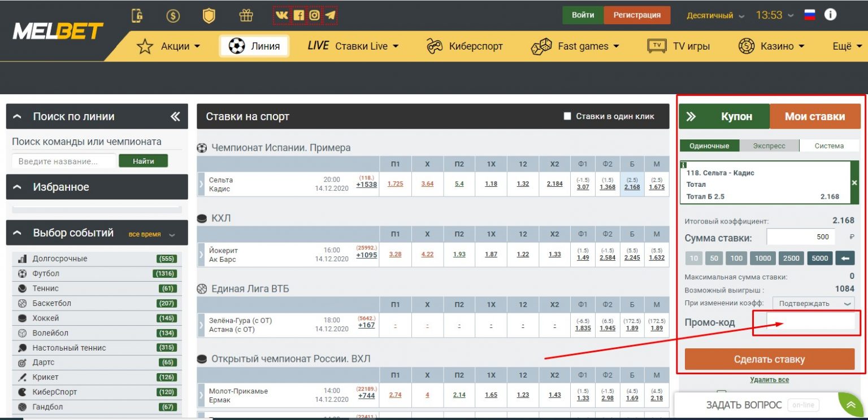This screenshot has width=868, height=420.
Task: Click the info icon on the bet slip item
Action: coord(683,165)
